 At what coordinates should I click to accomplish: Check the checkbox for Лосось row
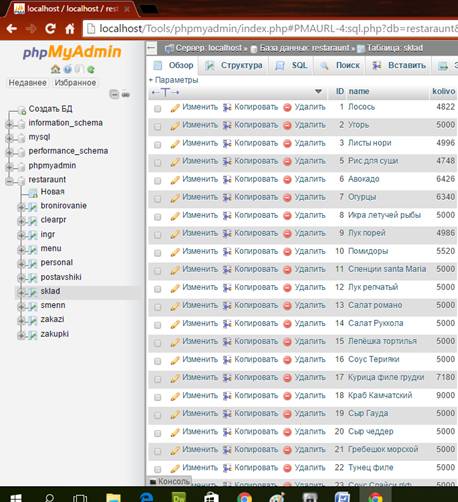pyautogui.click(x=158, y=109)
